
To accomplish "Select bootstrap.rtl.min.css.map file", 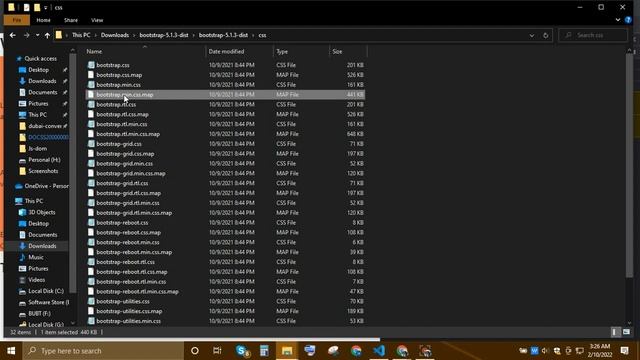I will click(128, 134).
